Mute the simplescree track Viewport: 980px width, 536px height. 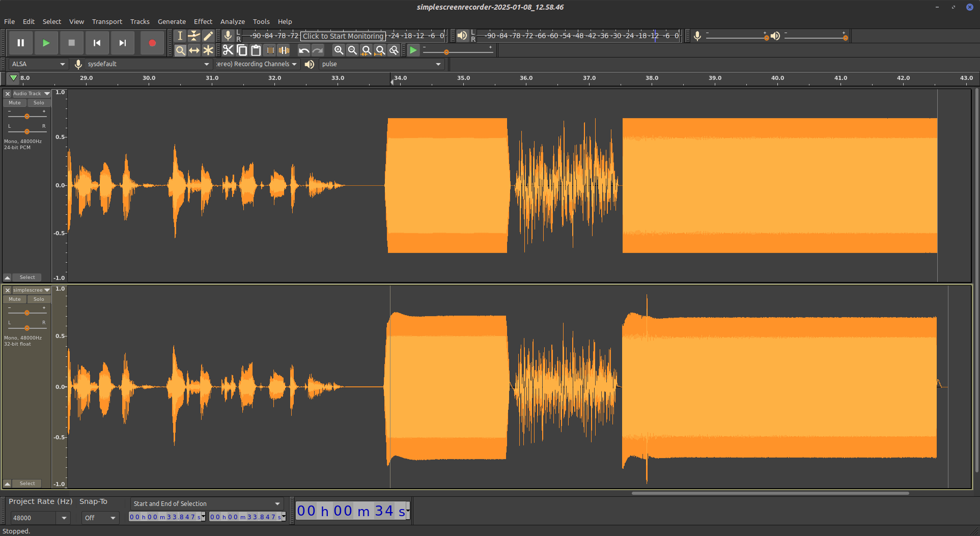point(15,299)
